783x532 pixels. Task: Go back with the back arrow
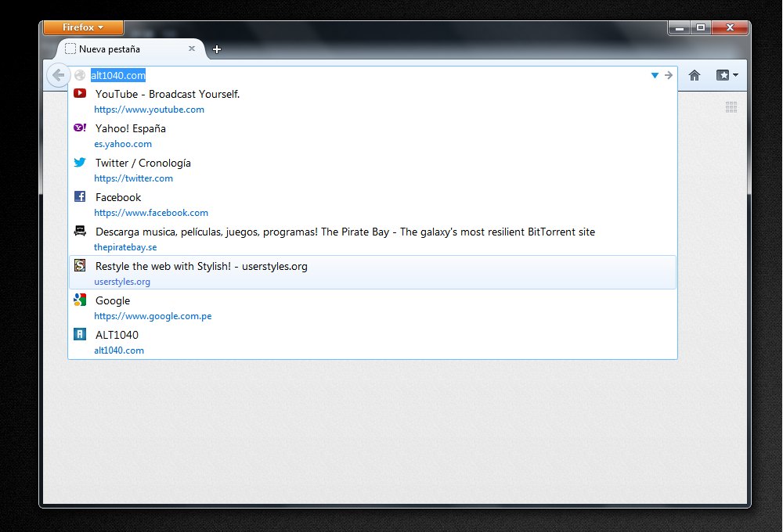[58, 75]
